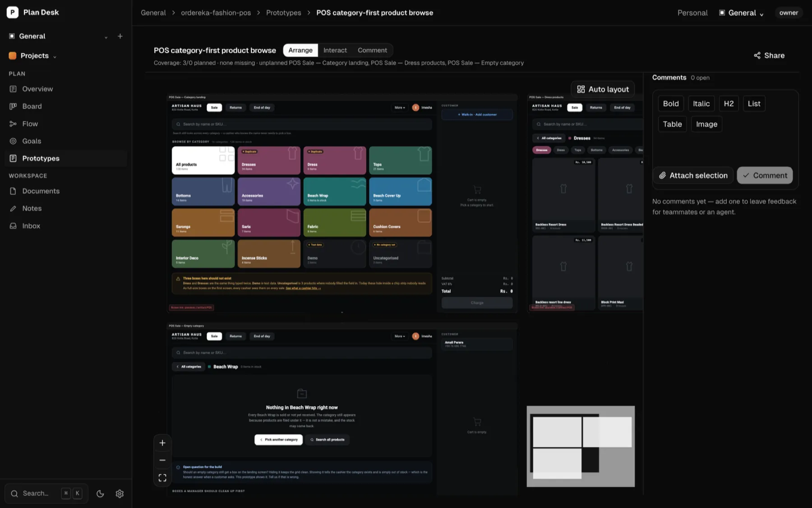Insert a Table in comment
This screenshot has width=812, height=508.
pos(672,124)
